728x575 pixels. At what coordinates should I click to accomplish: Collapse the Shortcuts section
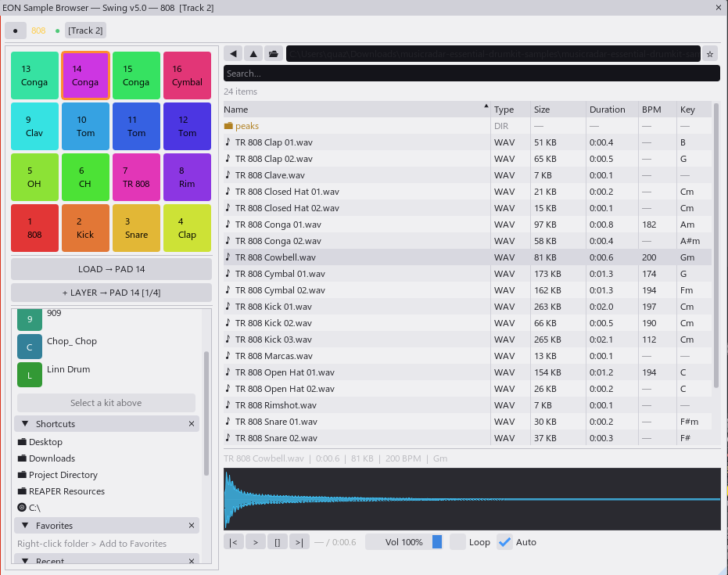tap(25, 423)
